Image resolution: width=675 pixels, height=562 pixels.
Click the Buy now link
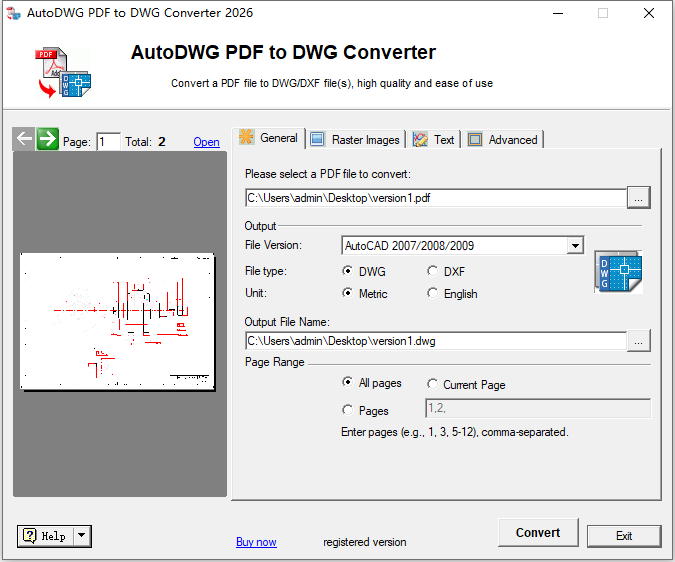(256, 542)
